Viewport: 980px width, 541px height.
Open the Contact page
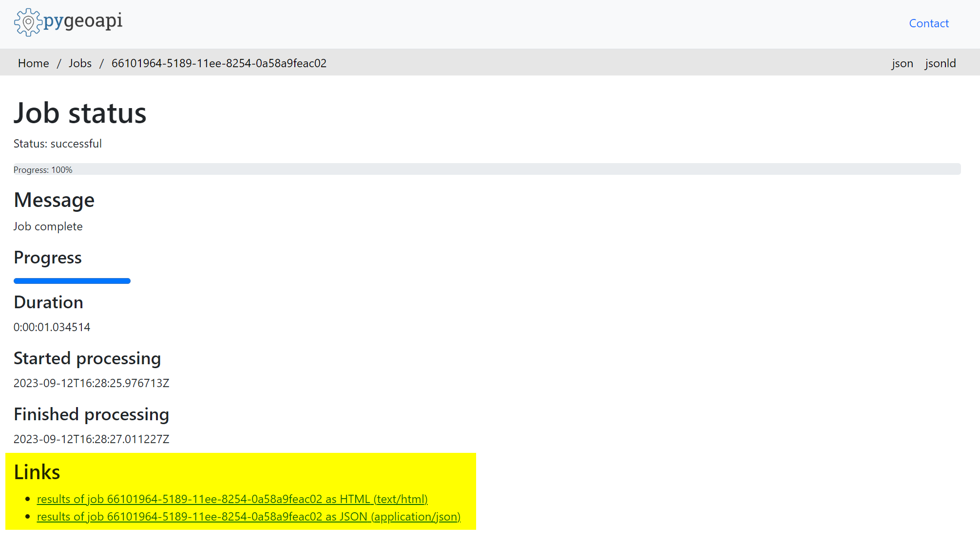pos(928,23)
